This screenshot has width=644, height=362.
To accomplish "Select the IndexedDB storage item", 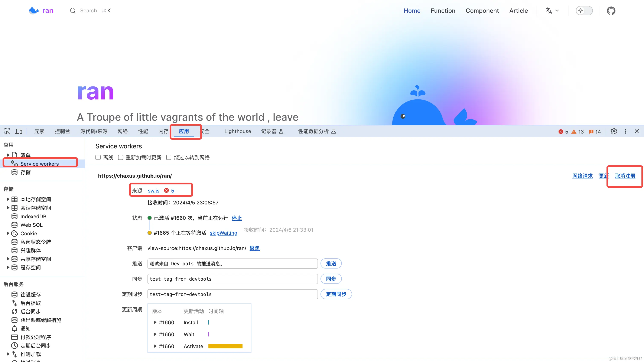I will (33, 216).
